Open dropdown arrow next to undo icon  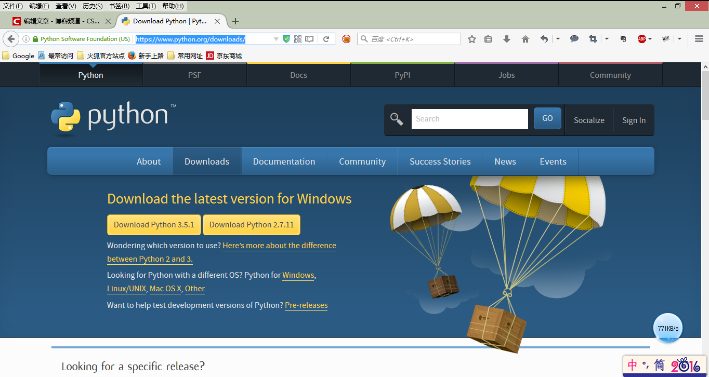click(558, 39)
